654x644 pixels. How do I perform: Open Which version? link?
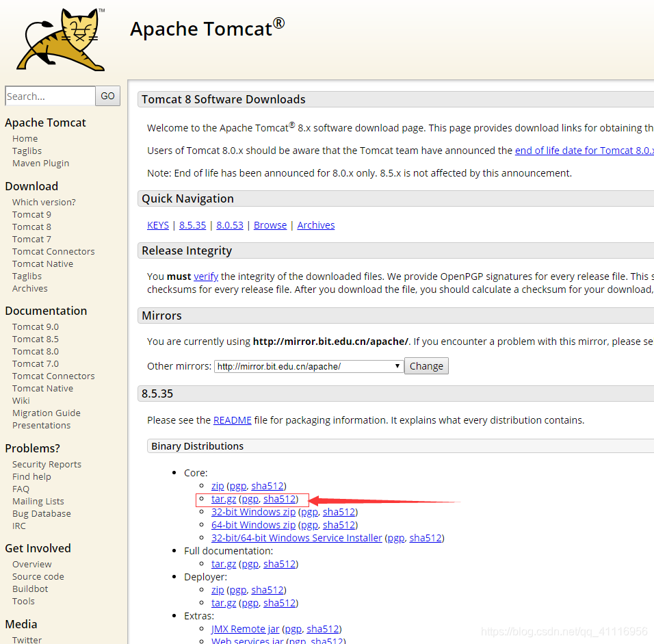[x=44, y=202]
